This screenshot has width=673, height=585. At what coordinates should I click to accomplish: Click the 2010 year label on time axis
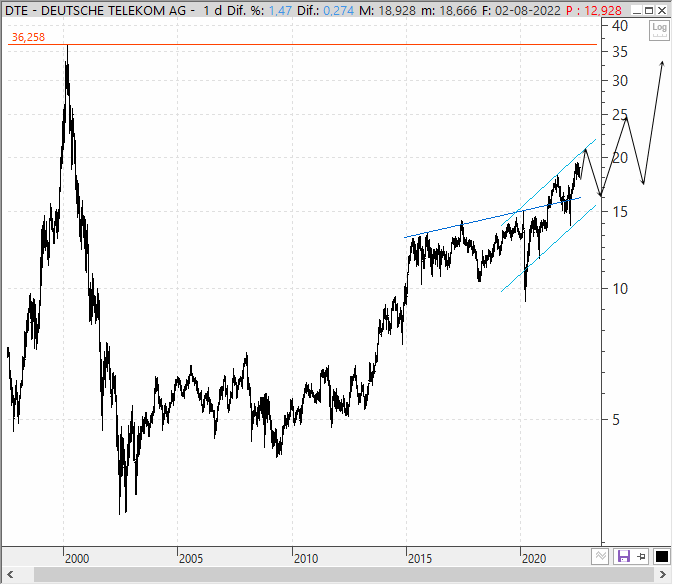click(x=306, y=559)
